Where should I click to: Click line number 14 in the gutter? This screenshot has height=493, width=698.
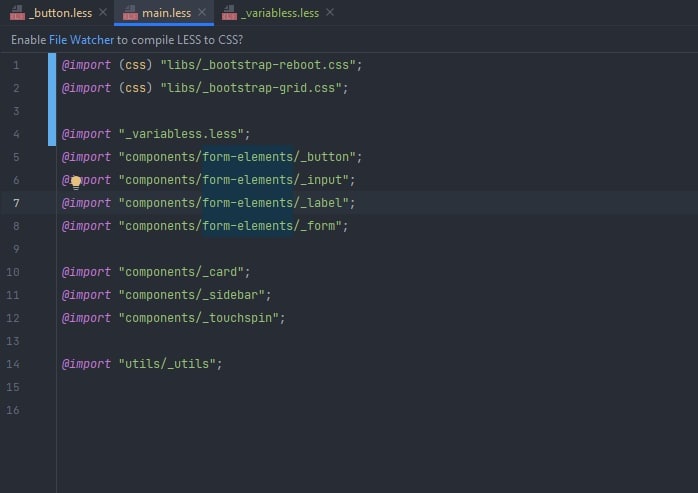(13, 364)
